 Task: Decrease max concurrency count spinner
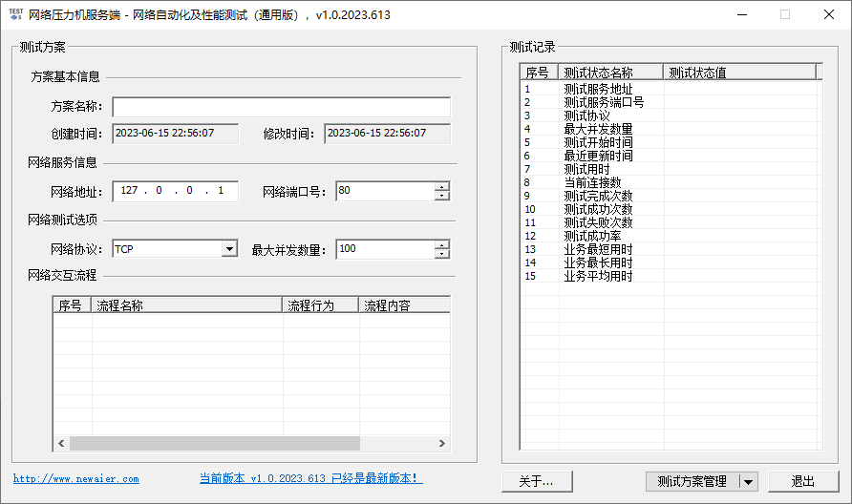pos(441,254)
